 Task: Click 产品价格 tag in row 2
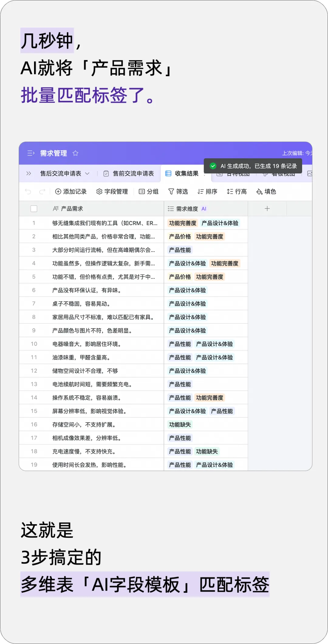click(180, 237)
